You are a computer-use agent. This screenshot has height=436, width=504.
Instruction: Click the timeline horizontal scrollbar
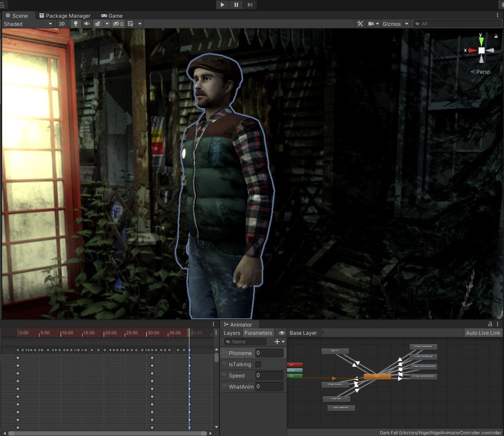click(107, 433)
